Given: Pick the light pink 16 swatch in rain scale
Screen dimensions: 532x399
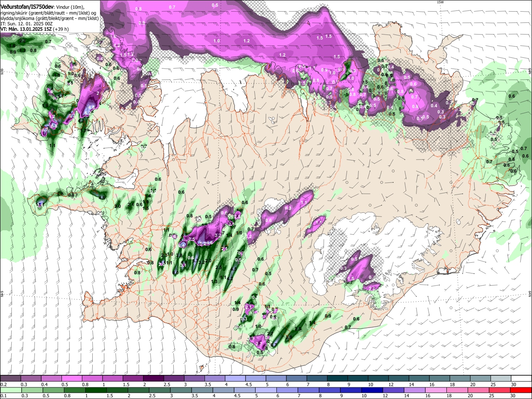Looking at the screenshot, I should pos(436,390).
